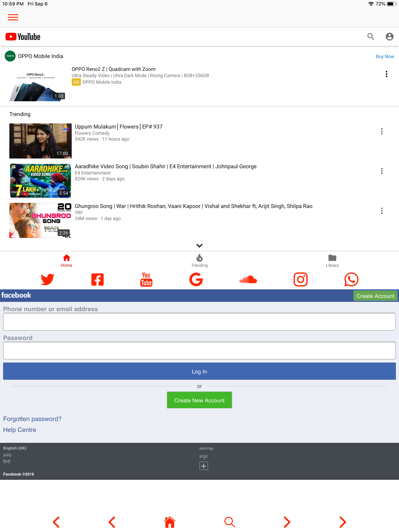Select the Google shortcut icon
Viewport: 399px width, 532px height.
coord(196,279)
